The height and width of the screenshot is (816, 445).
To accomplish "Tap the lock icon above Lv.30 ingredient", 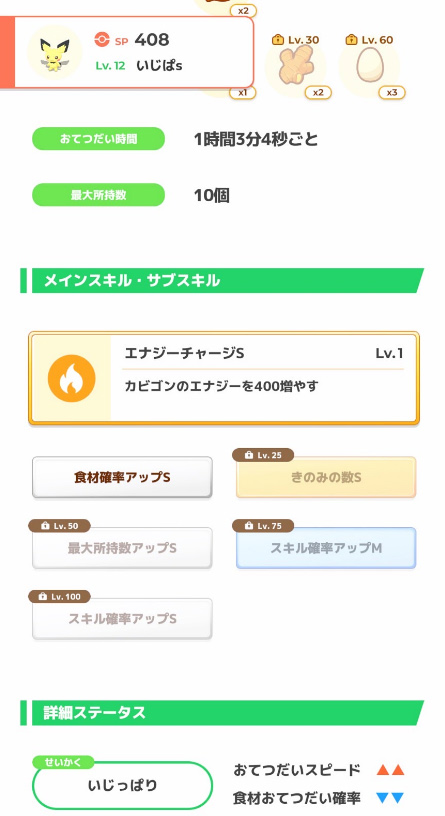I will [x=278, y=40].
